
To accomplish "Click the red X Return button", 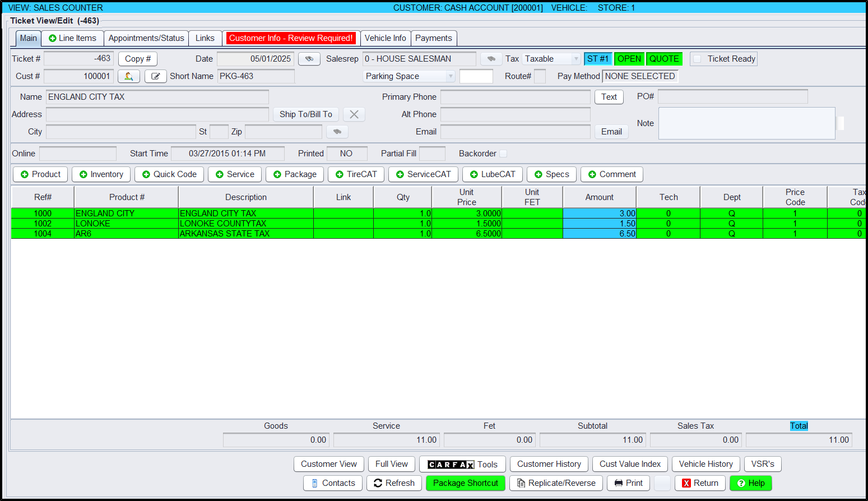I will (x=700, y=483).
